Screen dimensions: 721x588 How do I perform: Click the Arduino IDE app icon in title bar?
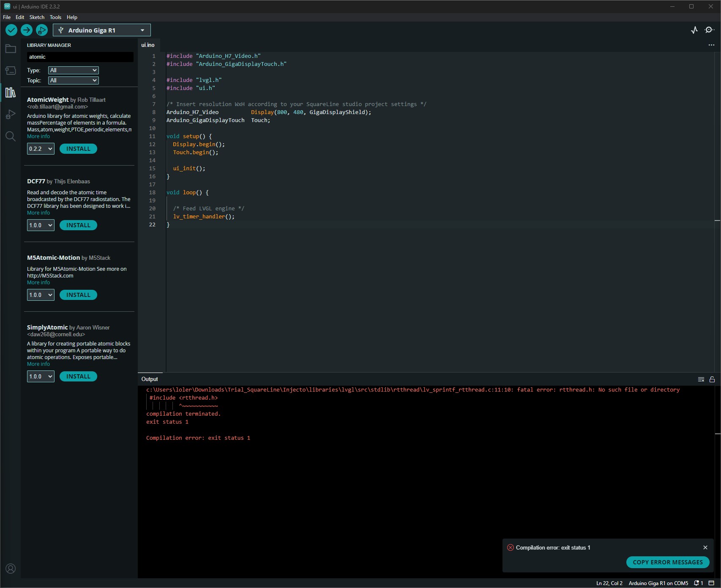tap(7, 6)
